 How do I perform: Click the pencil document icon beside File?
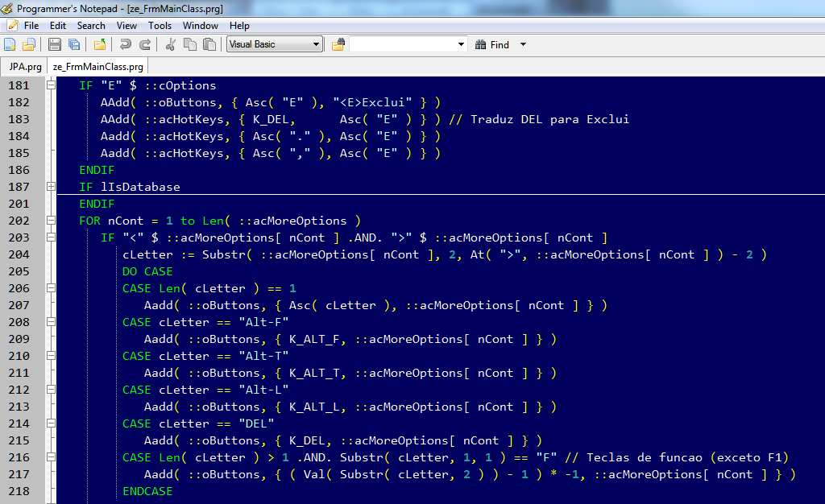[x=12, y=25]
